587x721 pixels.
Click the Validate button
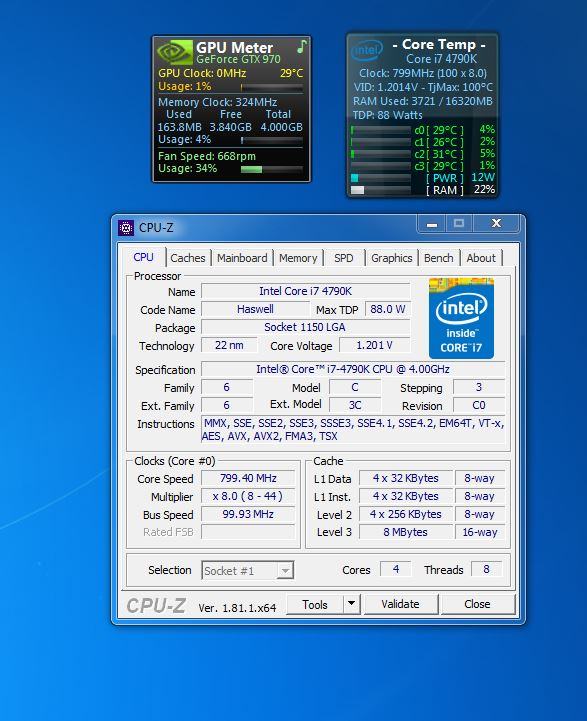(x=400, y=604)
